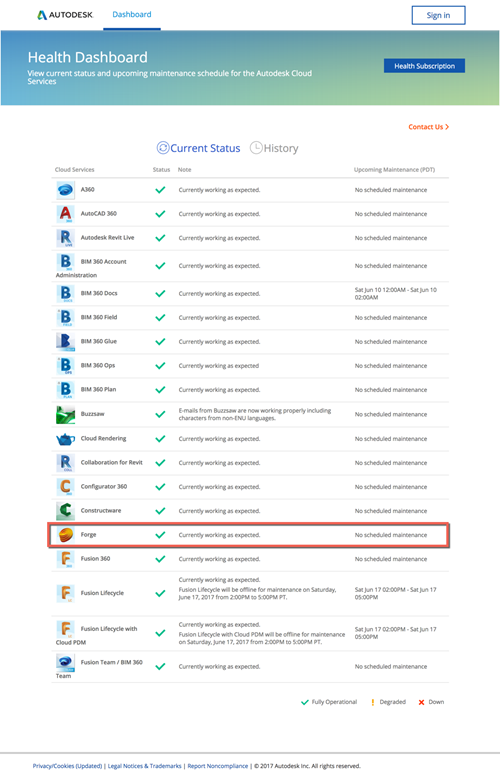The height and width of the screenshot is (771, 500).
Task: Click the Autodesk logo
Action: pos(65,15)
